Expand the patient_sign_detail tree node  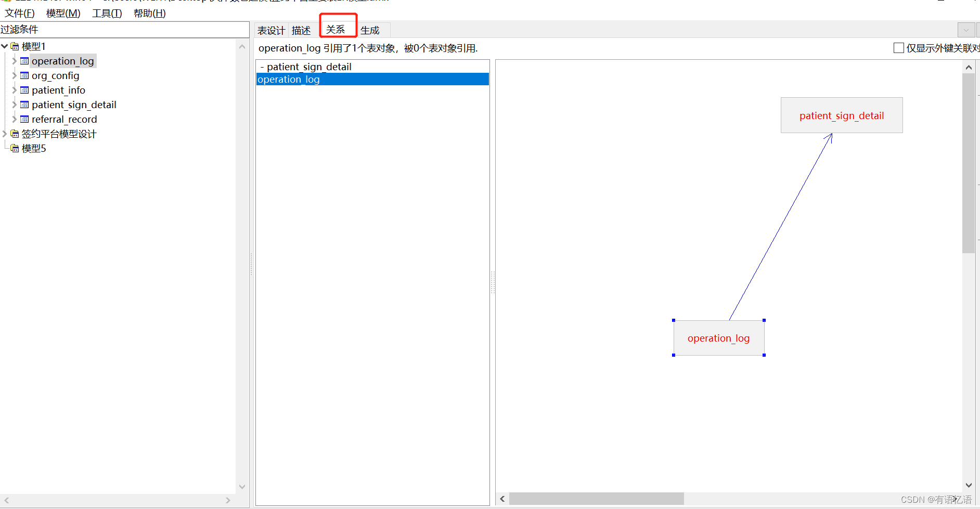14,105
